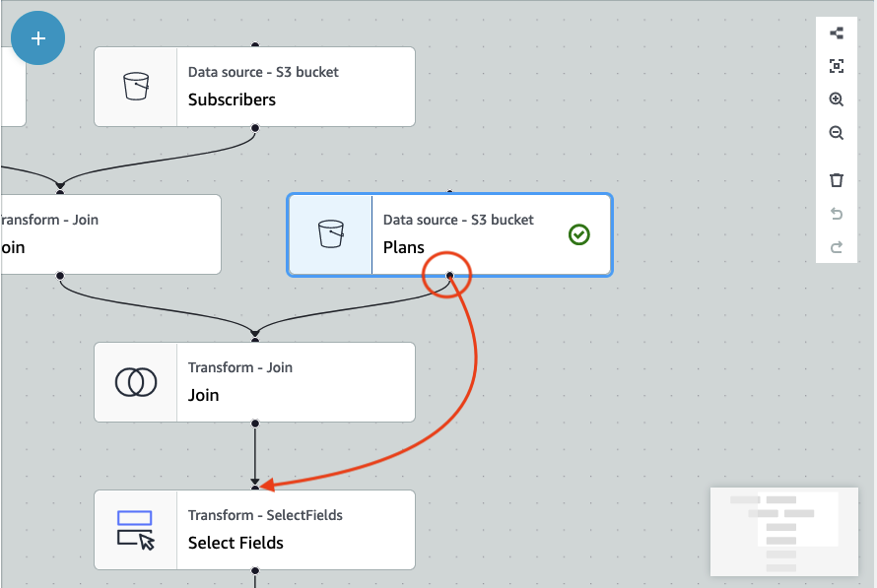This screenshot has height=588, width=877.
Task: Click the Select Fields transform icon
Action: [x=136, y=530]
